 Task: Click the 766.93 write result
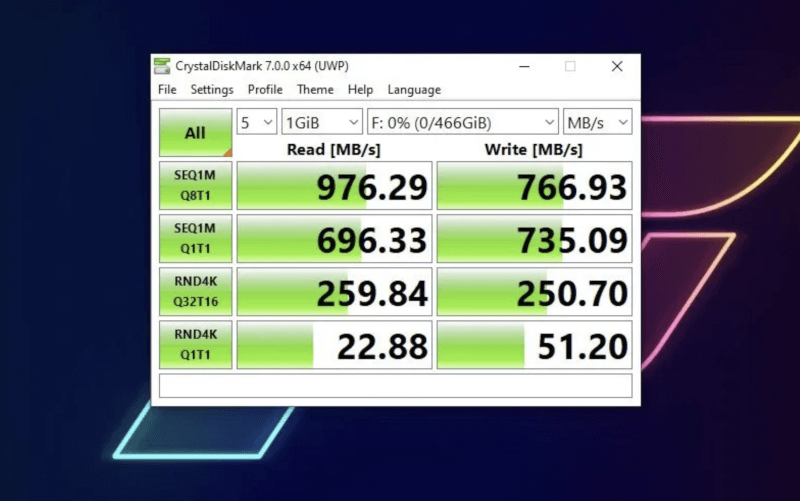[x=534, y=186]
